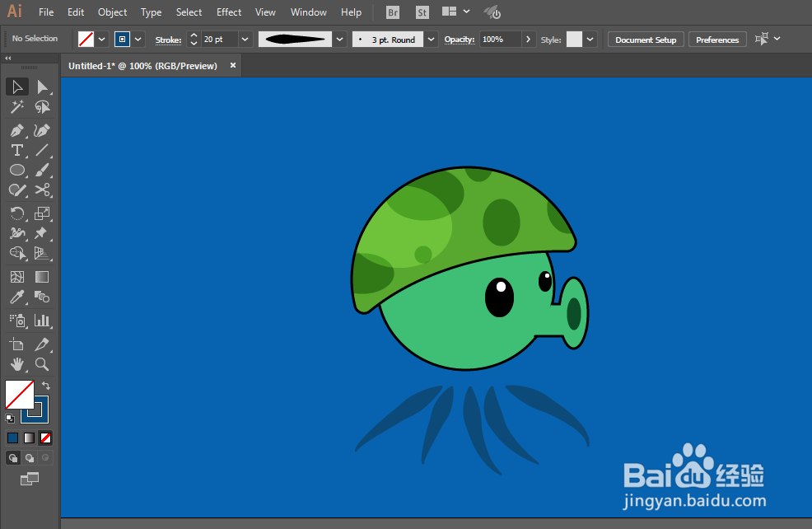812x529 pixels.
Task: Open the graphic Style dropdown
Action: pyautogui.click(x=590, y=40)
